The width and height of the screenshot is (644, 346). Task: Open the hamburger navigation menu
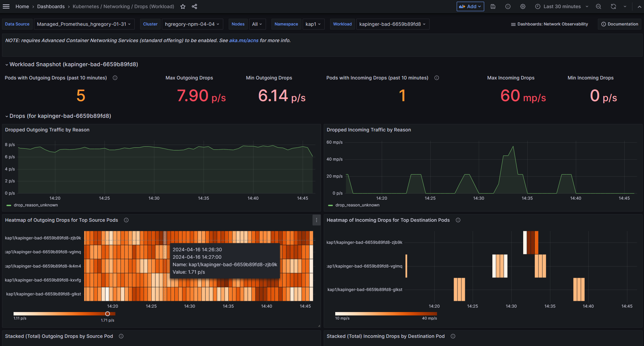tap(6, 6)
